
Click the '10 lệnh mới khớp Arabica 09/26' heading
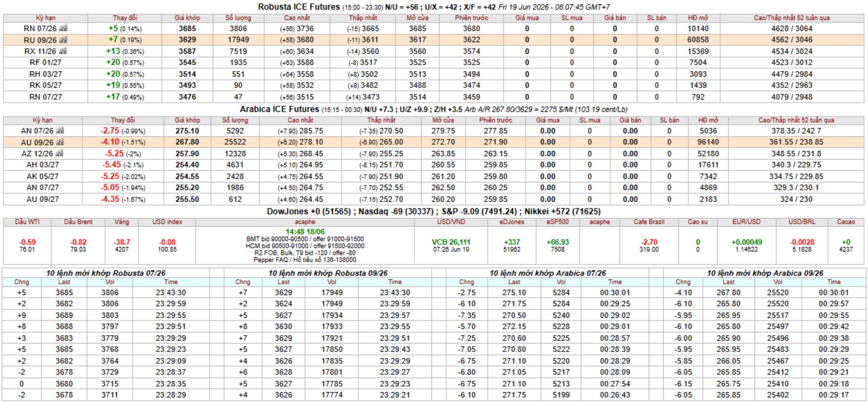(765, 273)
